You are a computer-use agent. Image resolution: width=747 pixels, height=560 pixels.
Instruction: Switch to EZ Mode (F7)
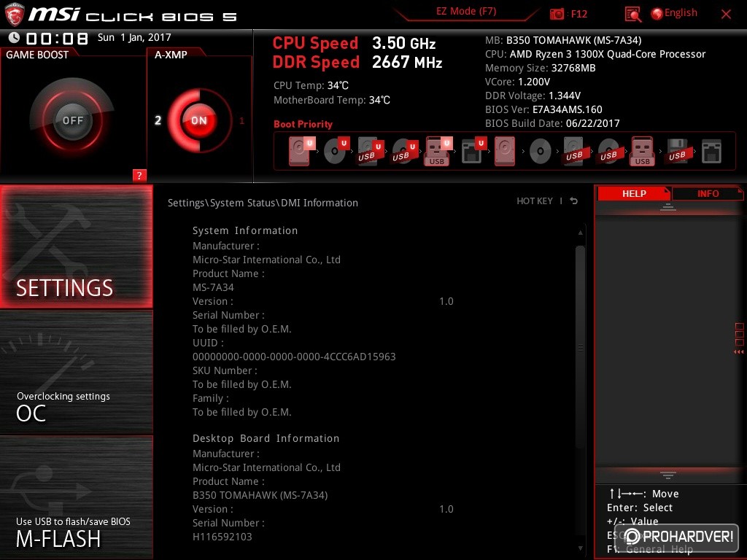[466, 12]
